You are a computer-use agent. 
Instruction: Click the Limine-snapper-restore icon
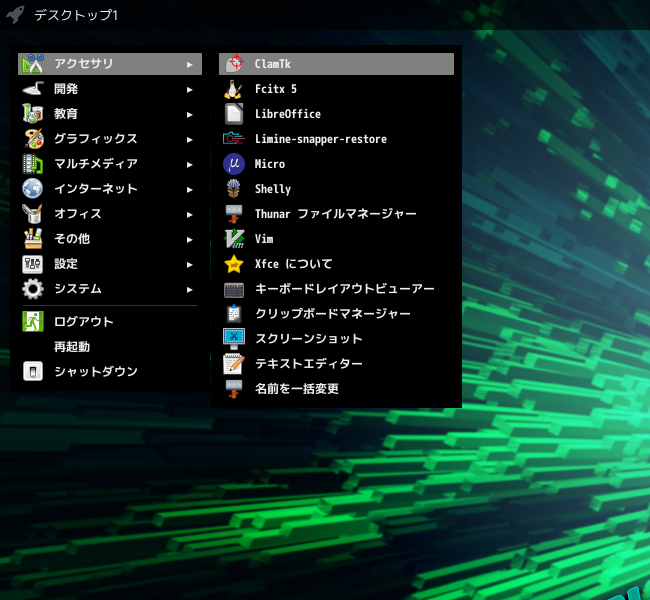point(234,138)
